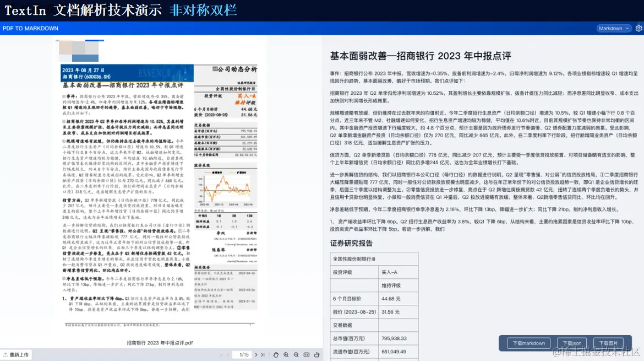The width and height of the screenshot is (644, 361).
Task: Go to the previous PDF page
Action: [228, 354]
